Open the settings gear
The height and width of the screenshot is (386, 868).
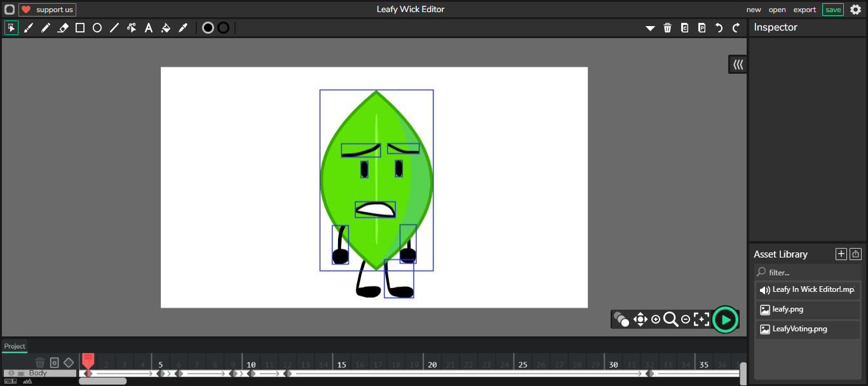point(855,10)
